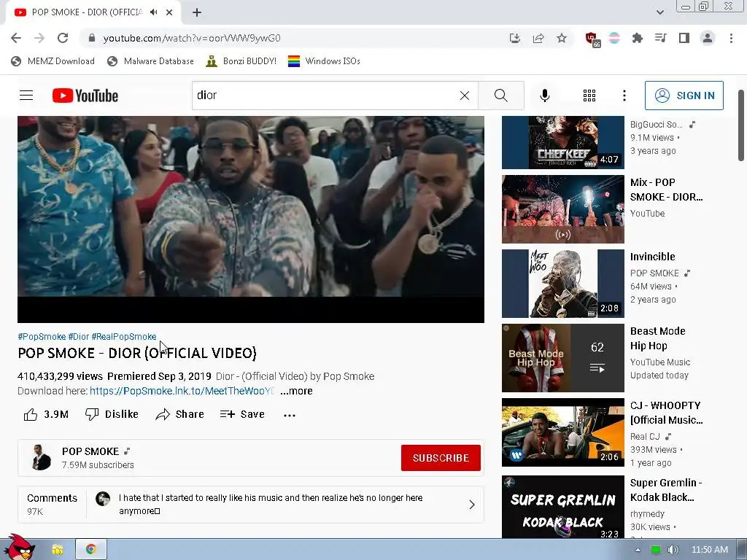This screenshot has height=560, width=747.
Task: Open the Malware Database bookmark
Action: 150,61
